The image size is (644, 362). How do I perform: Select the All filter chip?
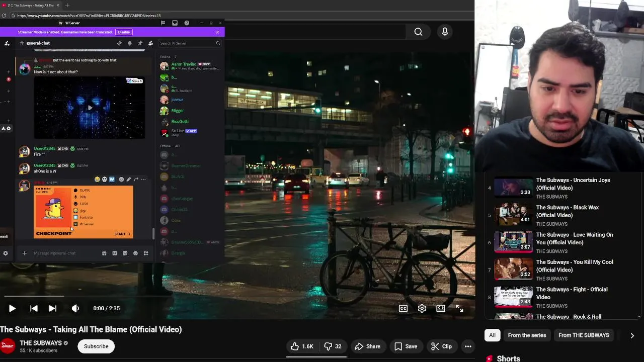tap(492, 335)
